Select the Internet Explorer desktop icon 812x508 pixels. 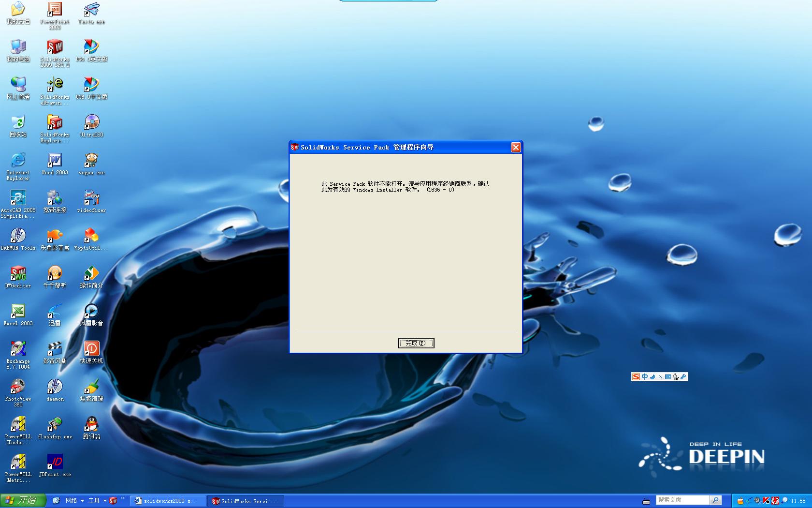pos(18,167)
